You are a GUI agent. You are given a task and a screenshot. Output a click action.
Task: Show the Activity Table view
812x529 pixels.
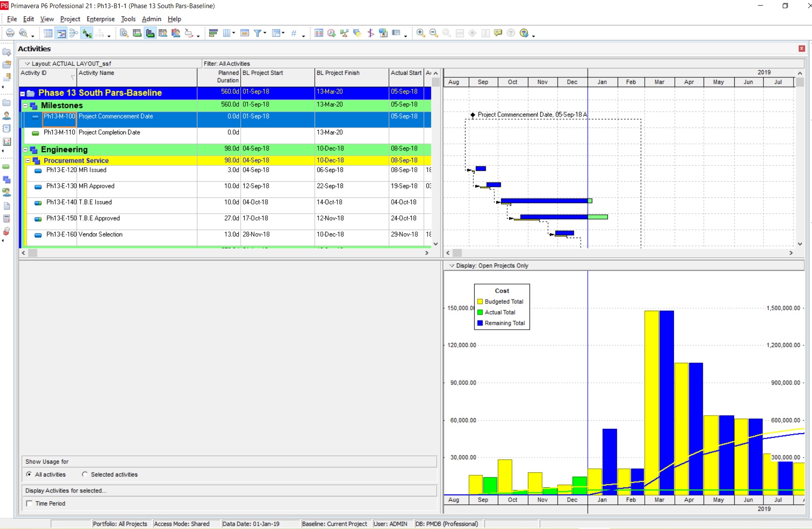pyautogui.click(x=48, y=33)
